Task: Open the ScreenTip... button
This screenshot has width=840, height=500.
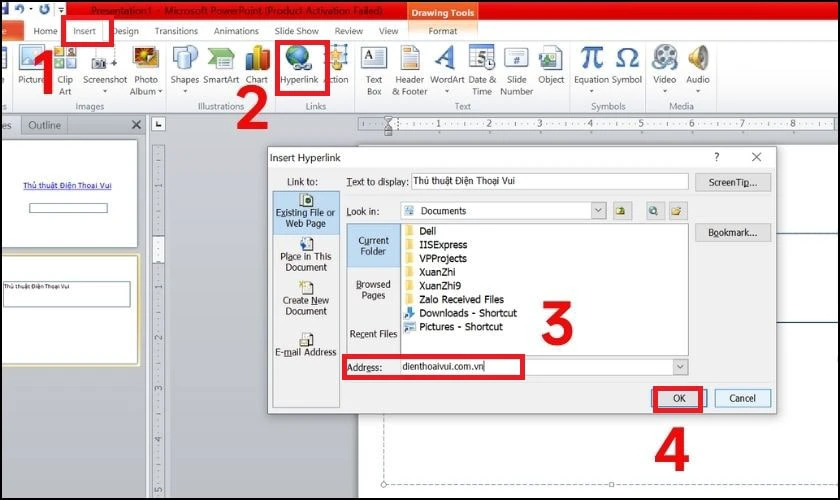Action: tap(732, 182)
